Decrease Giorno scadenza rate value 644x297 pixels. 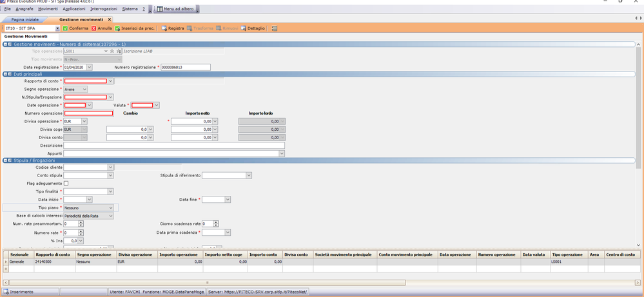click(216, 225)
